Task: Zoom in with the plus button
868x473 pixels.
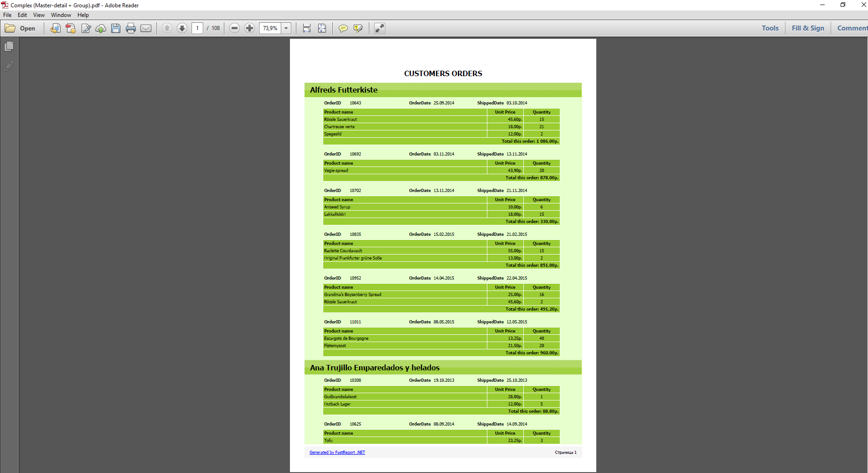Action: (x=249, y=28)
